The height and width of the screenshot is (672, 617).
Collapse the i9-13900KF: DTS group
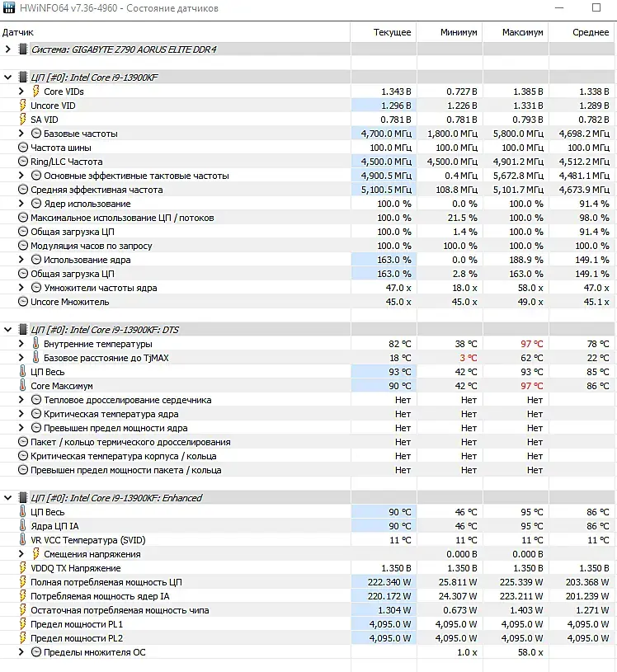coord(7,330)
